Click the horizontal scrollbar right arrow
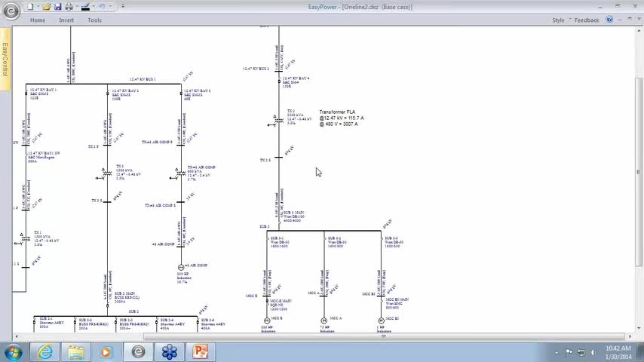644x362 pixels. [630, 336]
